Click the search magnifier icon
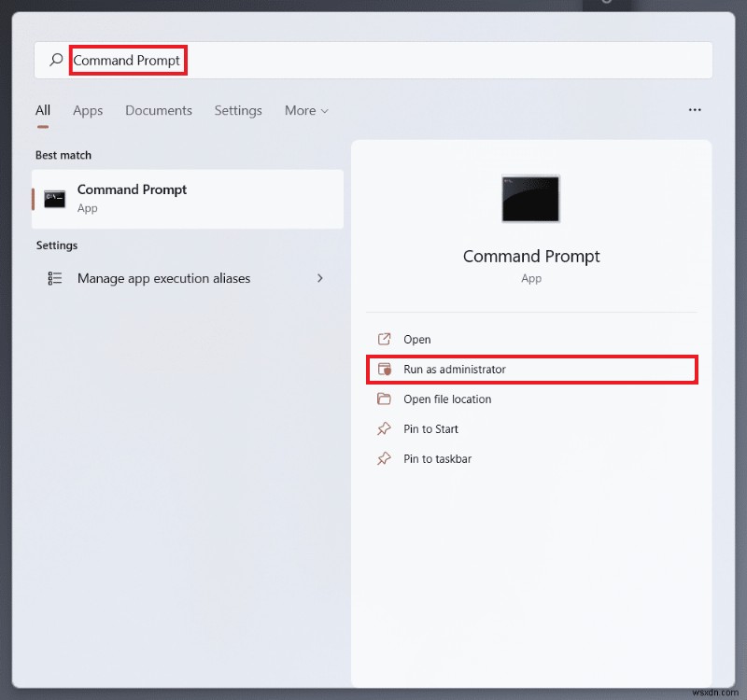747x700 pixels. click(x=56, y=60)
